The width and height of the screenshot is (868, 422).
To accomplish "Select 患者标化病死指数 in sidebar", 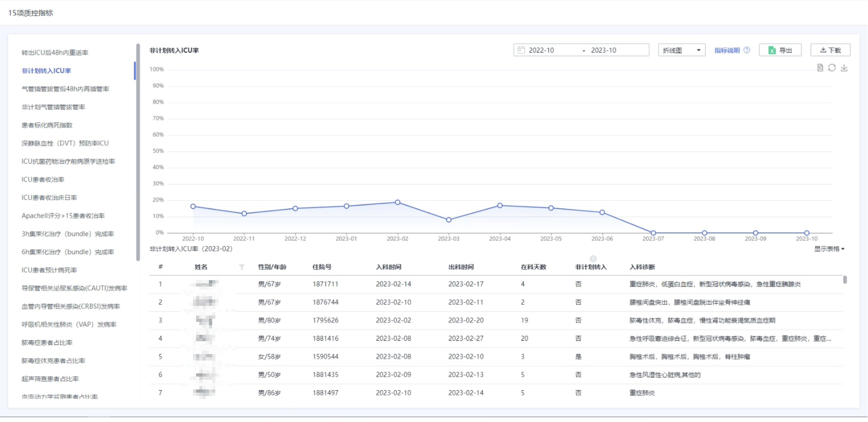I will click(47, 125).
